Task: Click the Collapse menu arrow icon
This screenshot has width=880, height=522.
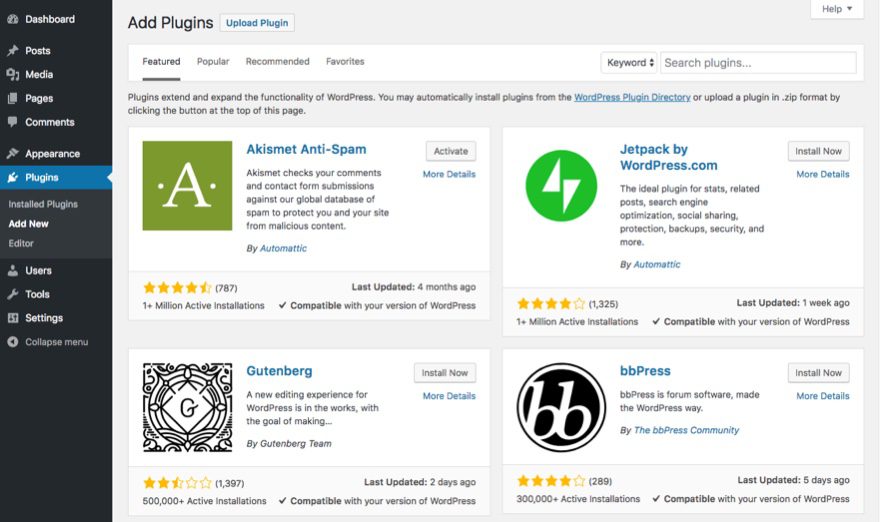Action: click(x=12, y=342)
